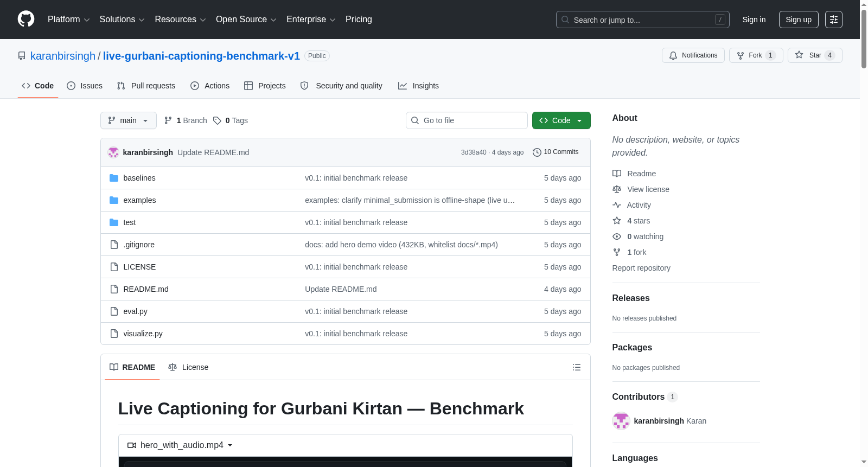Open the green Code dropdown button
Viewport: 868px width, 467px height.
(x=561, y=120)
